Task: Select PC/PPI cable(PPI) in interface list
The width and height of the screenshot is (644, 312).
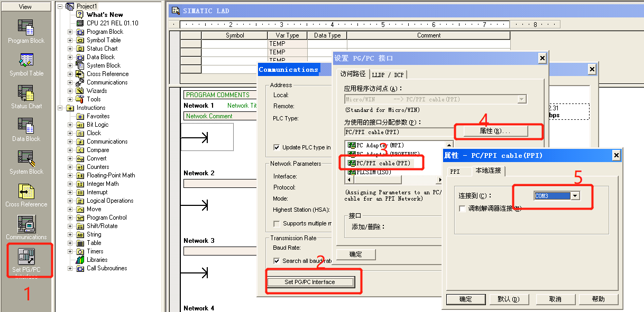Action: pyautogui.click(x=379, y=163)
